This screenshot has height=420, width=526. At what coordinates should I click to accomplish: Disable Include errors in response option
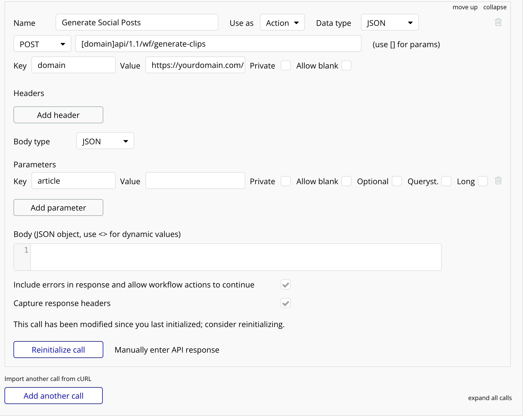click(x=285, y=285)
